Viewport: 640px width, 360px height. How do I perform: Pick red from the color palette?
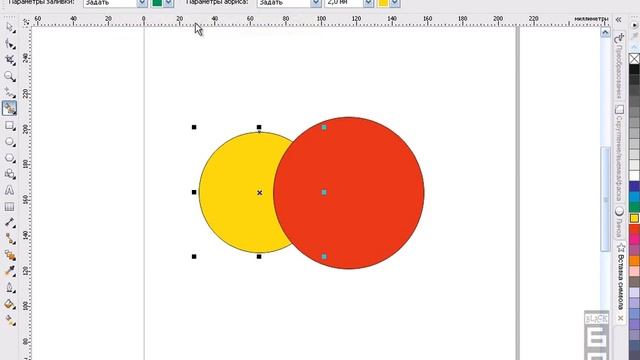click(x=634, y=229)
